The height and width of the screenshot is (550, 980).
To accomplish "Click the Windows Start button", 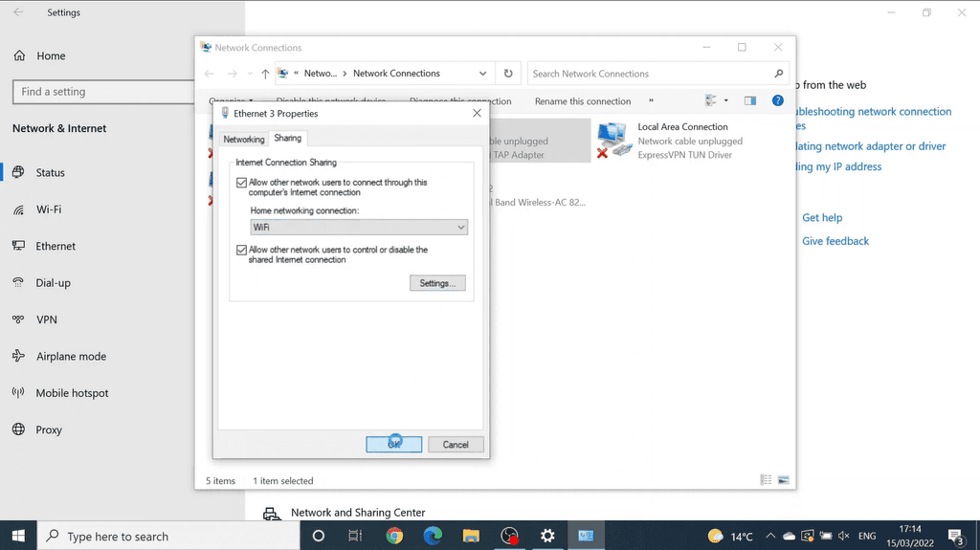I will pyautogui.click(x=18, y=536).
